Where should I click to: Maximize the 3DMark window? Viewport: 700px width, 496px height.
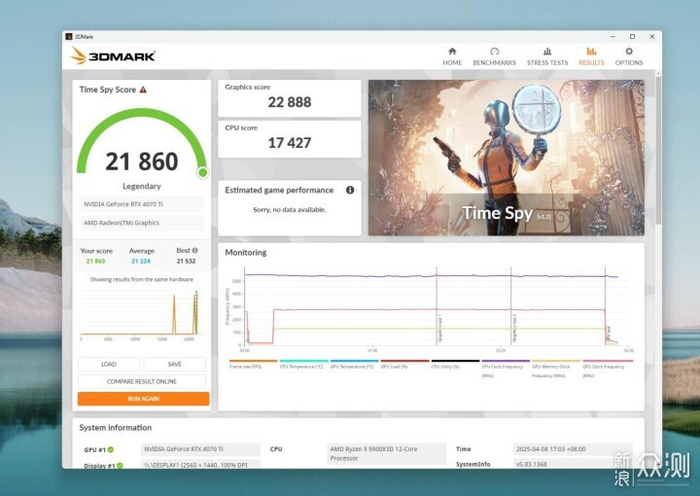pyautogui.click(x=632, y=37)
